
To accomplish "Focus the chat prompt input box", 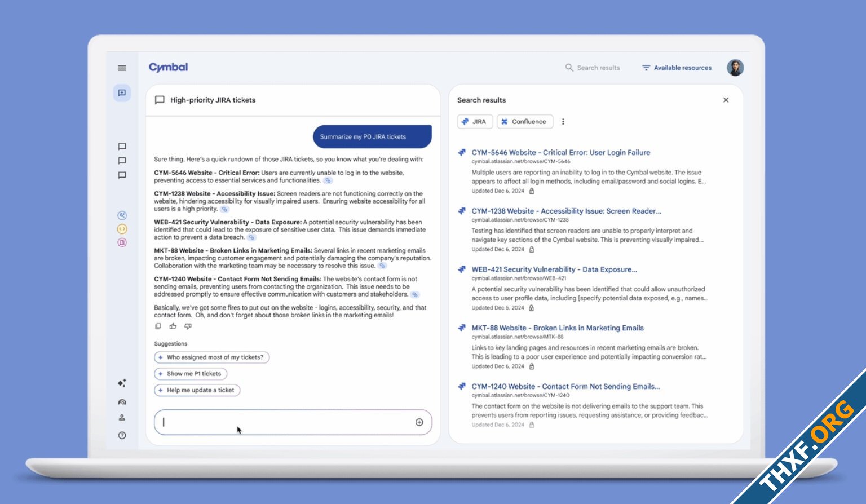I will (x=293, y=422).
